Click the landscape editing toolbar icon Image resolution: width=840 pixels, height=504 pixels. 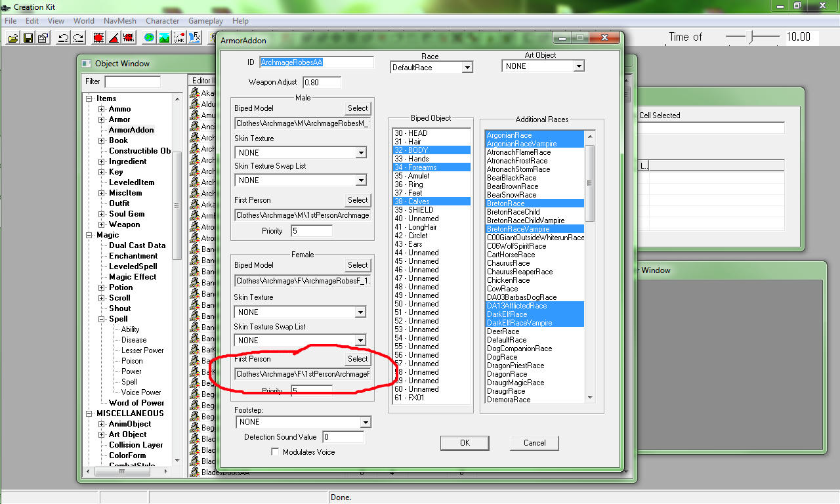pos(164,37)
